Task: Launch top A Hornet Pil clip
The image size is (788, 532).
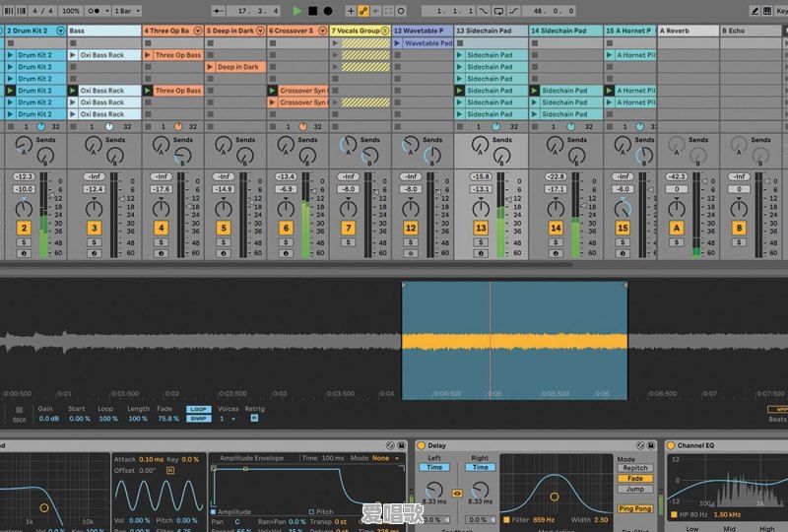Action: click(x=610, y=55)
